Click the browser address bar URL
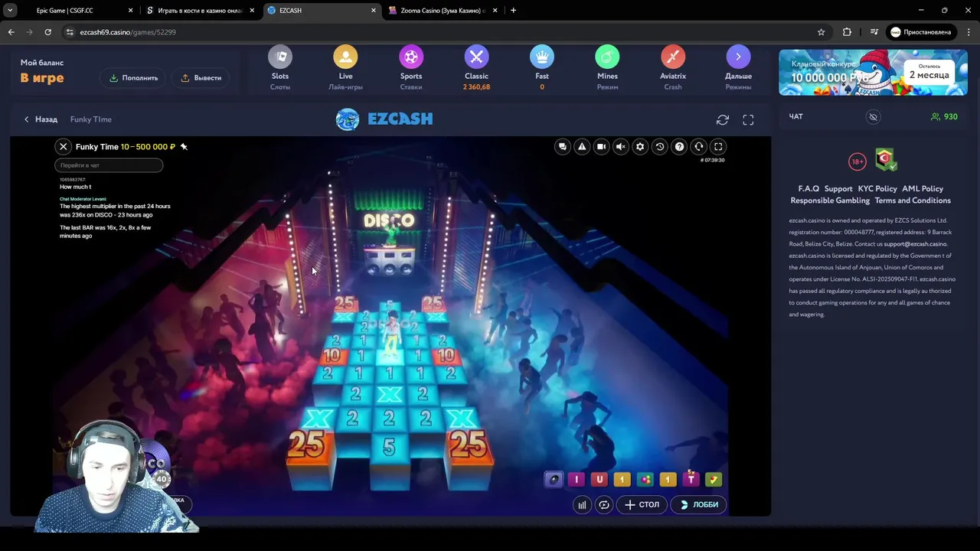The height and width of the screenshot is (551, 980). click(x=128, y=32)
